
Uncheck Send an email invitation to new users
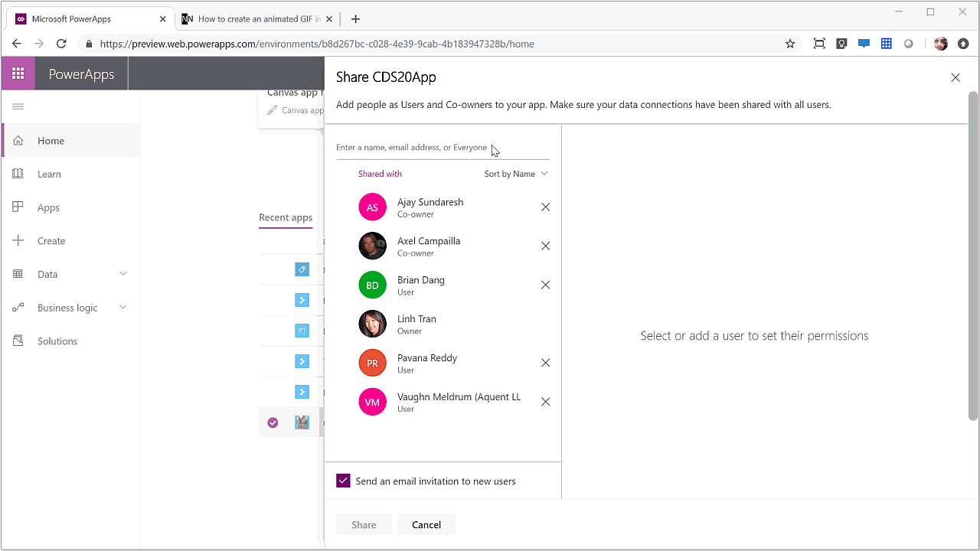[x=343, y=481]
